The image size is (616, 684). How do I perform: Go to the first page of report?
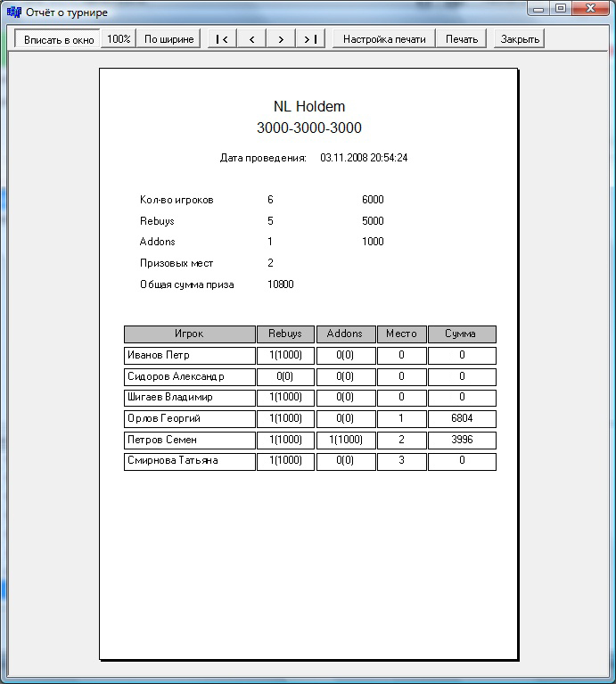[x=222, y=39]
